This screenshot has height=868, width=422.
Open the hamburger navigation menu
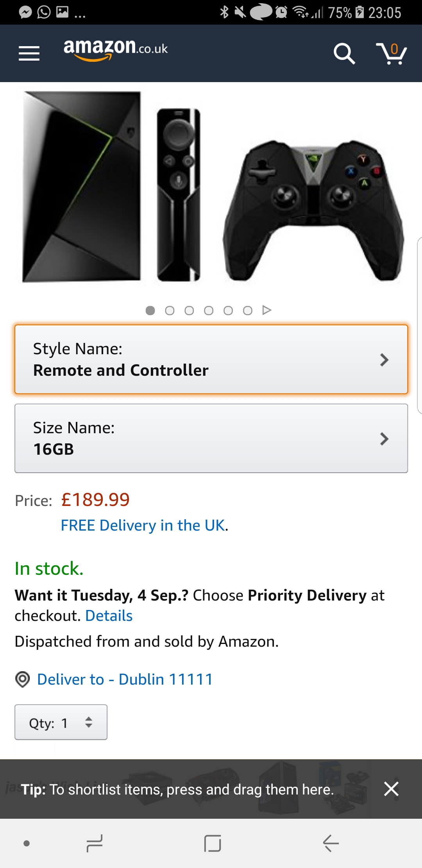29,53
